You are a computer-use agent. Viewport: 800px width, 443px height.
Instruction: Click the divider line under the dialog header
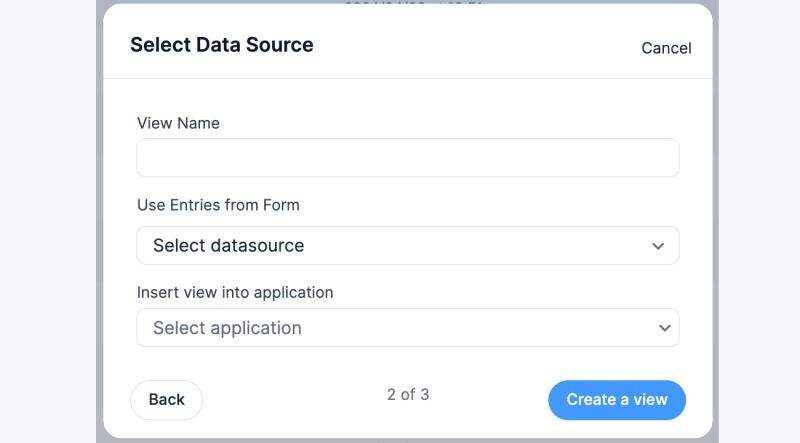click(x=407, y=78)
